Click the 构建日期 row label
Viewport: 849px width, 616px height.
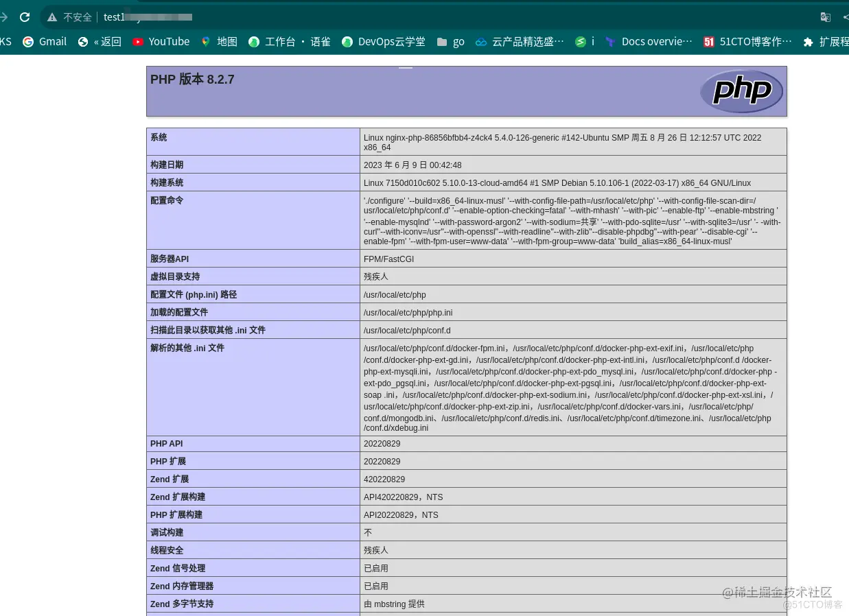167,165
